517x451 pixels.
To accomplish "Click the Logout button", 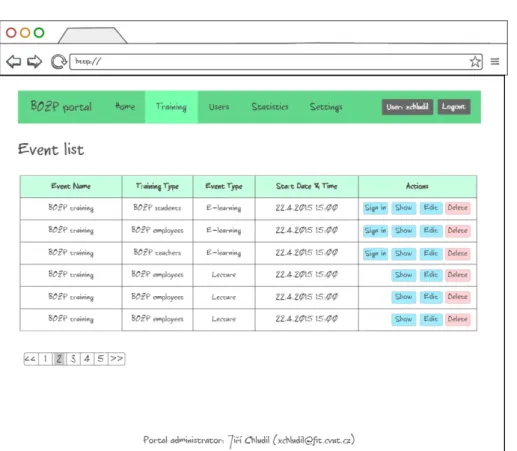I will click(454, 107).
